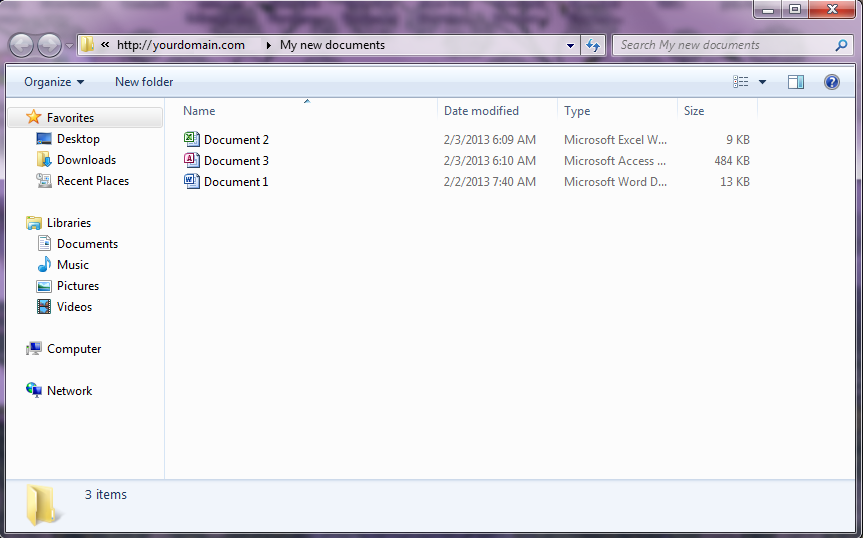Refresh the folder with the refresh icon

593,45
